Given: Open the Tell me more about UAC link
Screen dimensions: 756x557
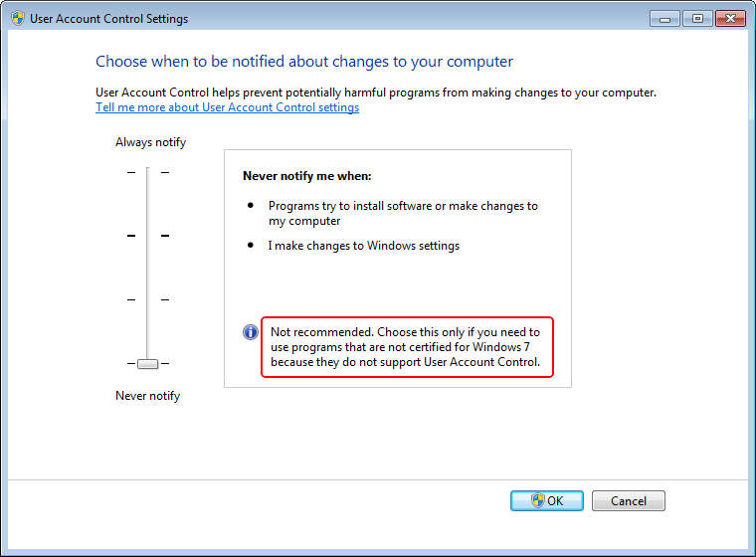Looking at the screenshot, I should 227,107.
